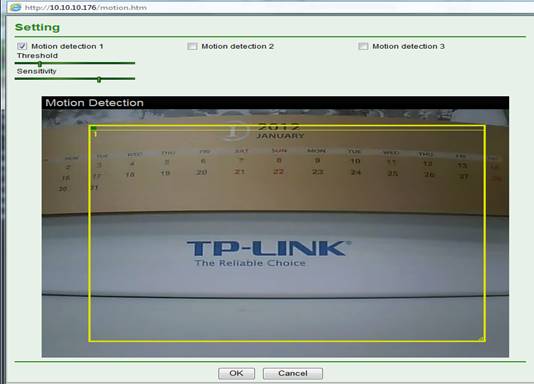The image size is (534, 384).
Task: Click the resize handle at region's bottom-right corner
Action: coord(482,339)
